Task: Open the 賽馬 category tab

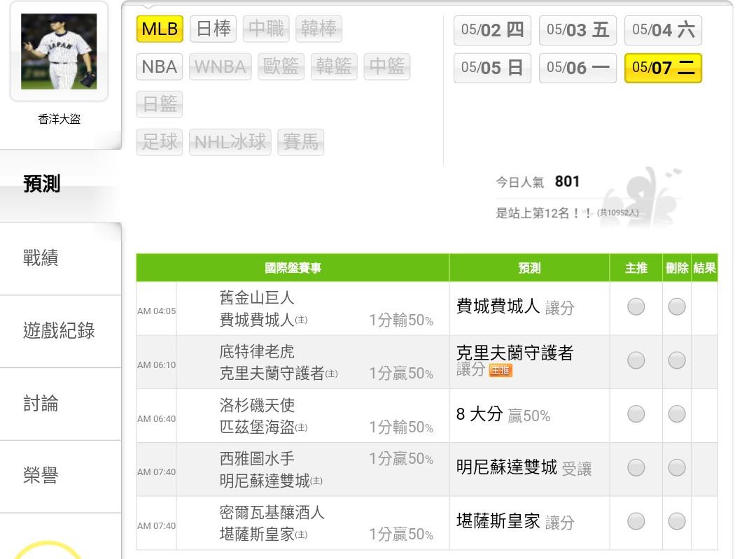Action: 300,142
